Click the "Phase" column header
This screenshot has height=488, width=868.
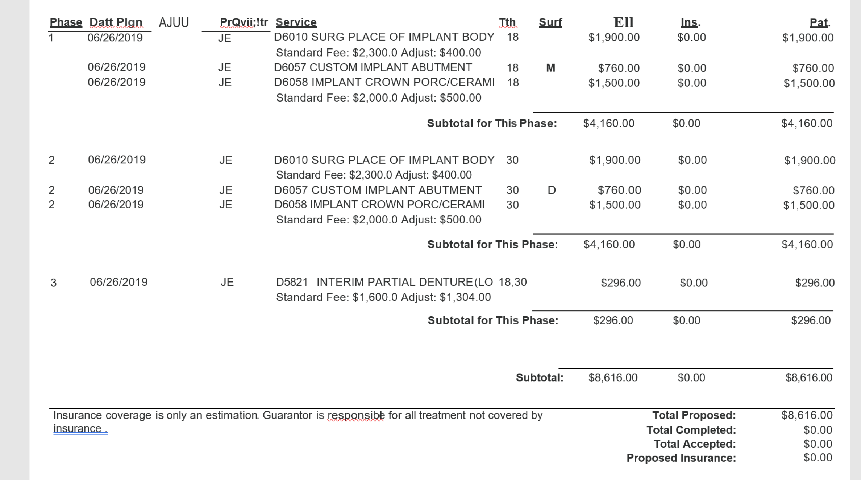66,23
